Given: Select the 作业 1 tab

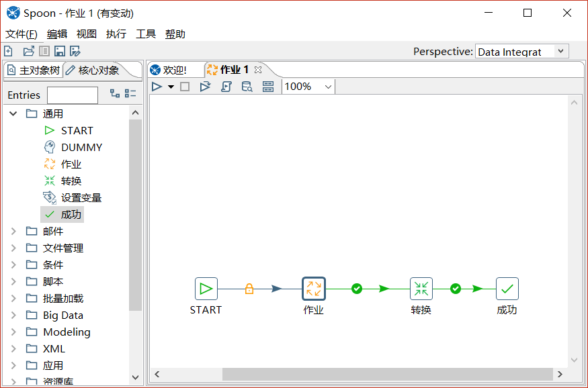Looking at the screenshot, I should click(228, 70).
